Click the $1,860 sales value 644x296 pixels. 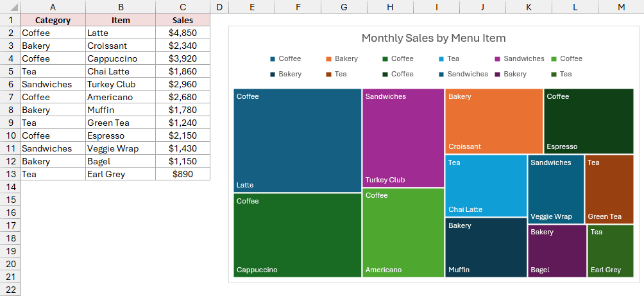tap(183, 71)
